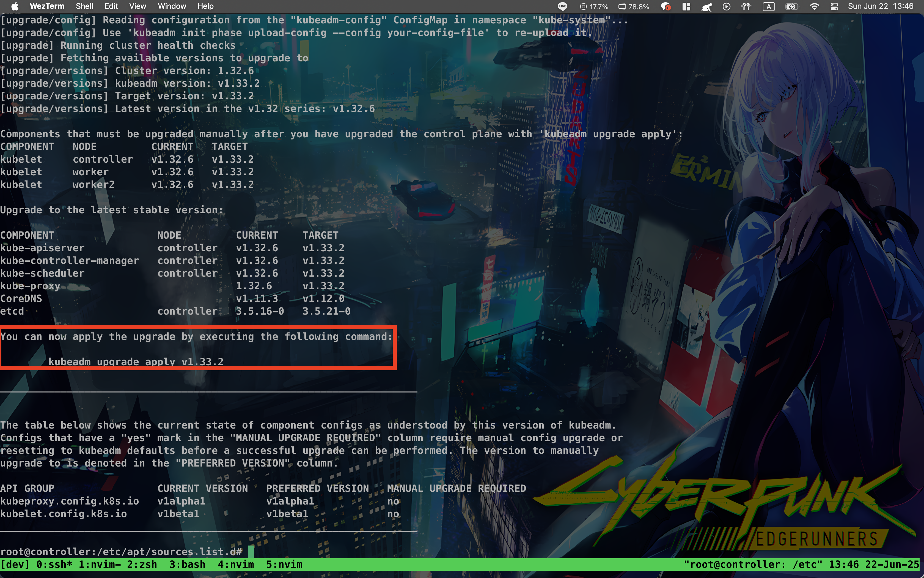The height and width of the screenshot is (578, 924).
Task: Click the 'Target version: v1.33.2' line
Action: [x=127, y=96]
